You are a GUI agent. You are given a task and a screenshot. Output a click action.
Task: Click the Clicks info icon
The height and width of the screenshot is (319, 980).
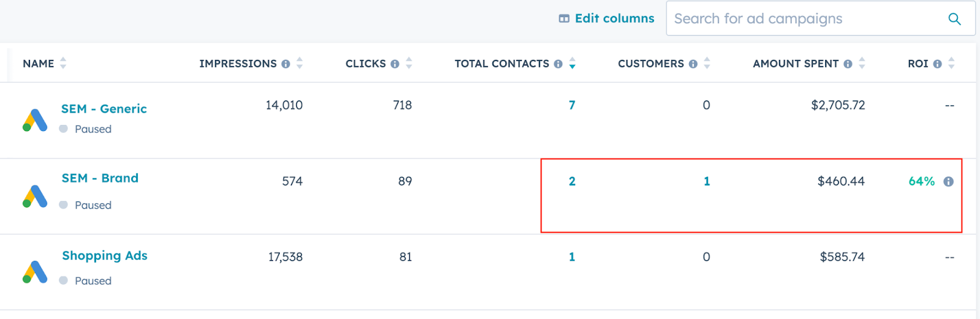click(x=394, y=64)
